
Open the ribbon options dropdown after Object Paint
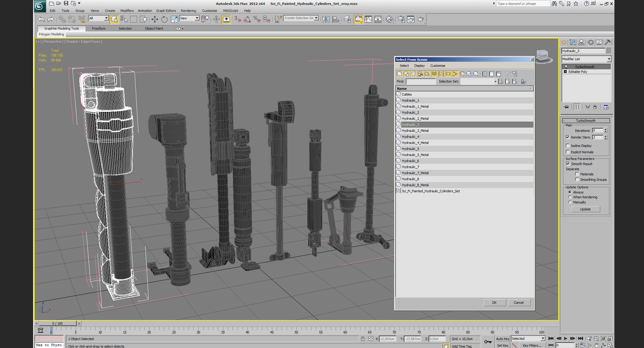tap(179, 29)
